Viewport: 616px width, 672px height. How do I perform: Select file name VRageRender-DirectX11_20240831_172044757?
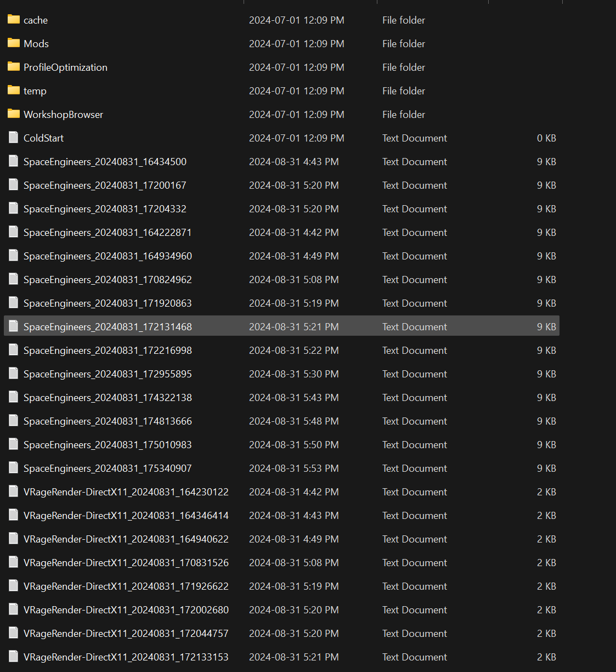pos(126,634)
